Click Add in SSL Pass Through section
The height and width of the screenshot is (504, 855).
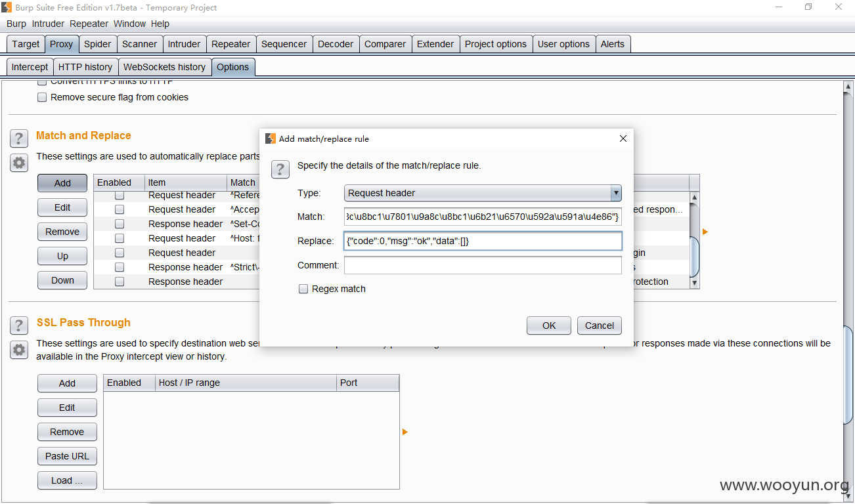tap(67, 383)
